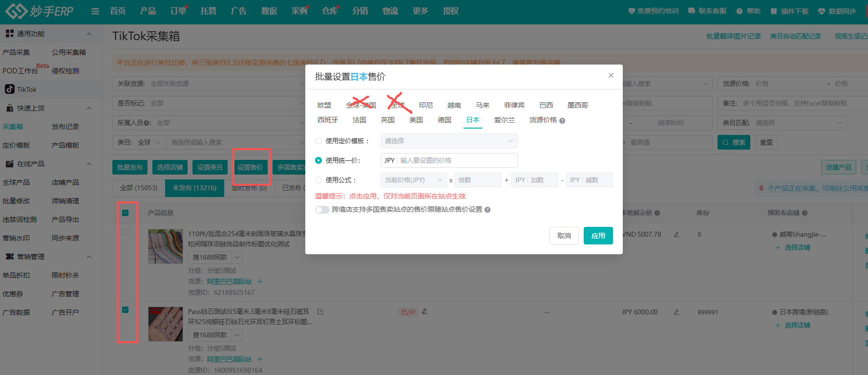Open 联系客服 chat icon in header
Viewport: 868px width, 375px height.
point(692,11)
